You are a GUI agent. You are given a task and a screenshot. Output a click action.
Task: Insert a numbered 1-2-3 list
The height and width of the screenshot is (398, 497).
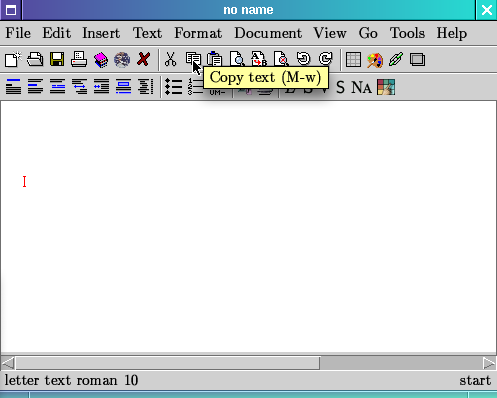(195, 87)
